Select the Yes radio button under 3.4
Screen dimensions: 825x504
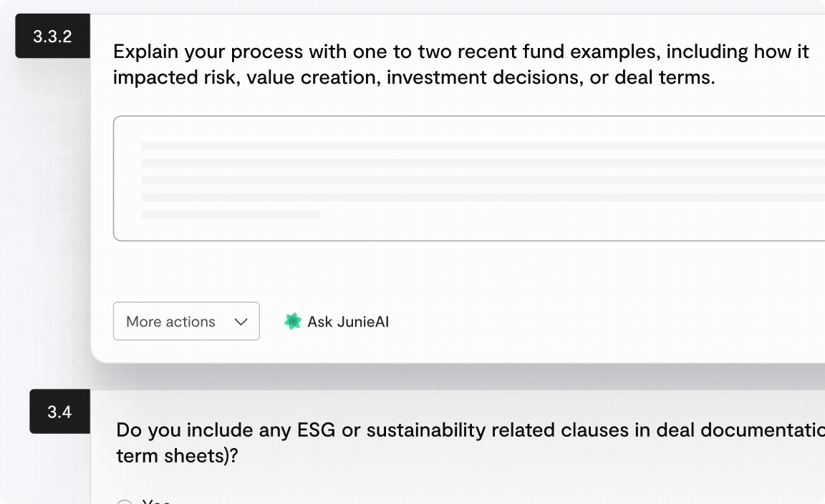tap(125, 502)
